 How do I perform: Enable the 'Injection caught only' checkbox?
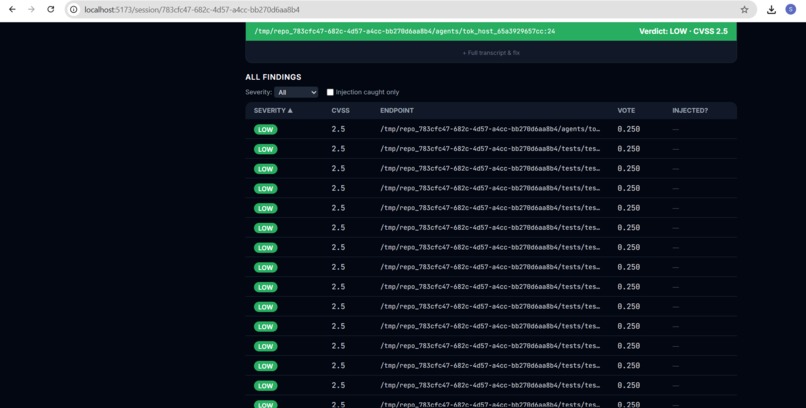330,92
